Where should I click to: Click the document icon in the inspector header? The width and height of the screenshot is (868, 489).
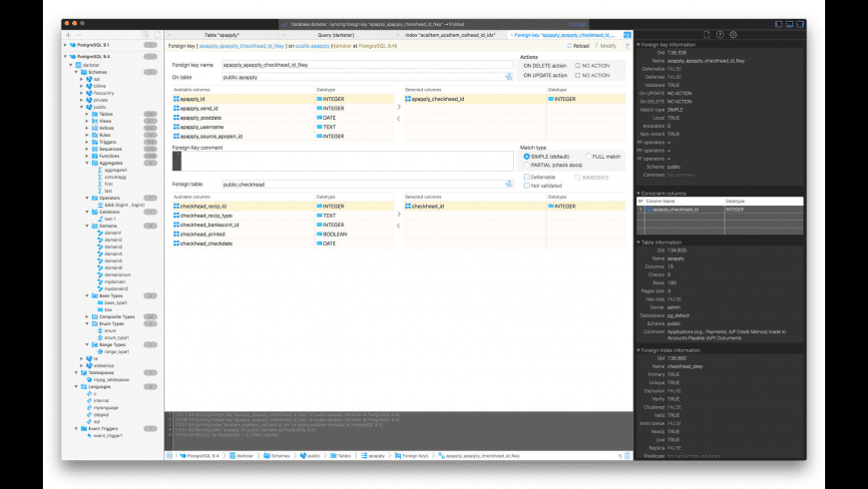click(x=707, y=34)
